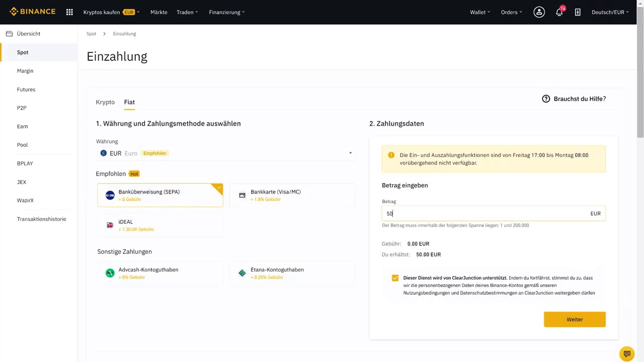Screen dimensions: 644x362
Task: Click the notification count badge
Action: click(x=562, y=9)
